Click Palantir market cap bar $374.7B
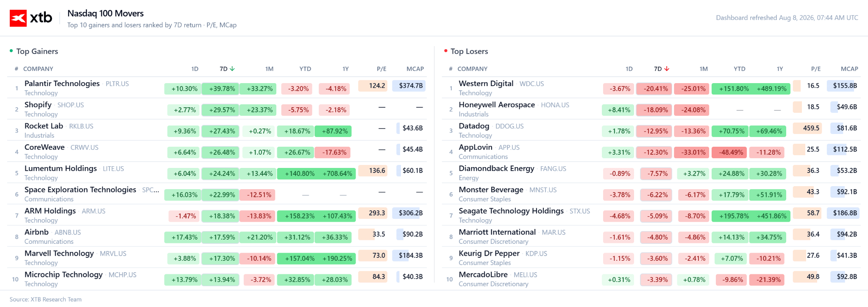 409,86
